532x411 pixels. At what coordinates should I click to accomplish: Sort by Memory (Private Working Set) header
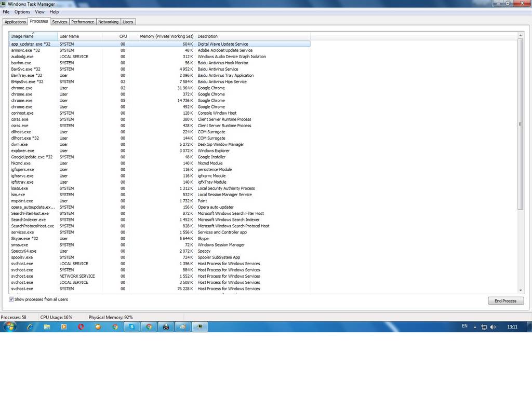coord(162,36)
